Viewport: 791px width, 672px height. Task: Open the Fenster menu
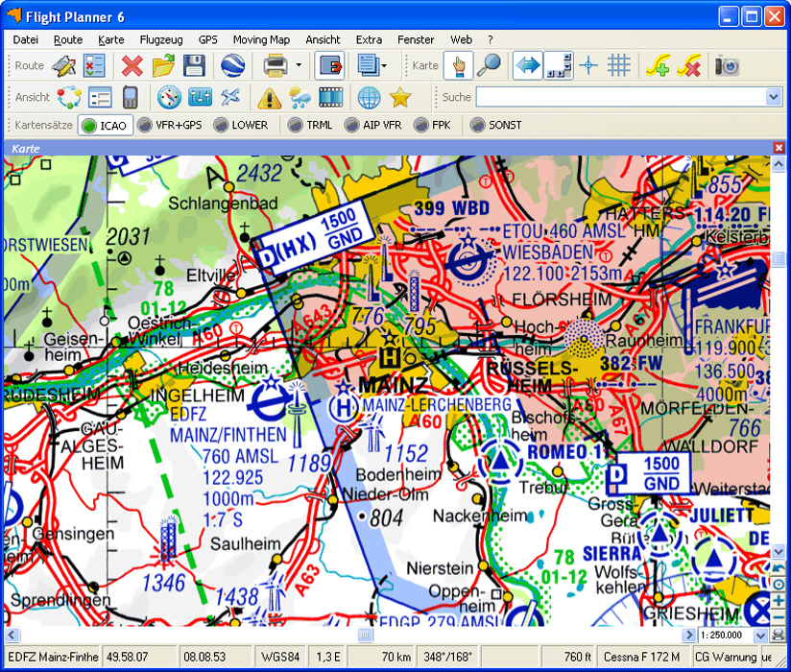click(x=416, y=40)
